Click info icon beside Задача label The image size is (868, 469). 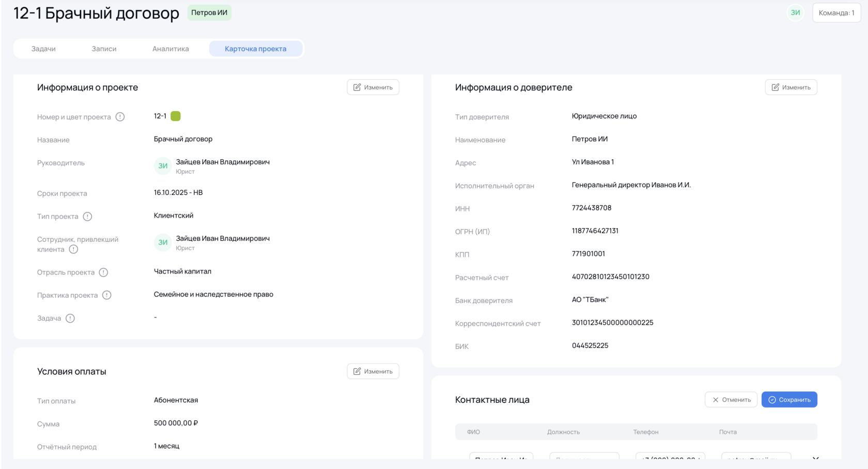click(x=70, y=319)
